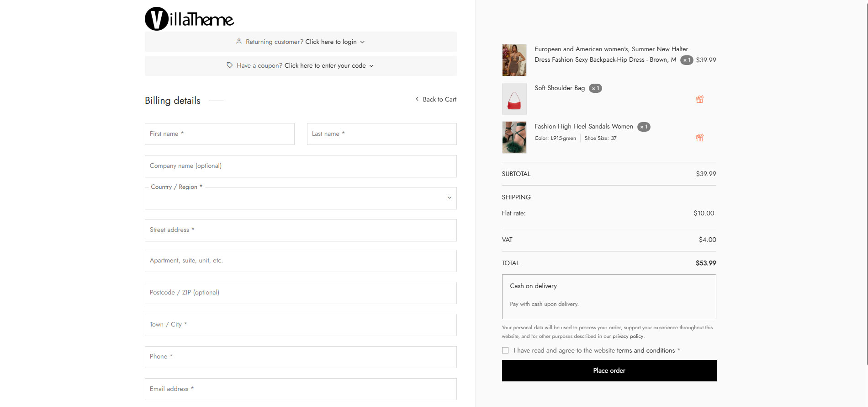This screenshot has width=868, height=407.
Task: Select the Cash on delivery payment option
Action: click(609, 297)
